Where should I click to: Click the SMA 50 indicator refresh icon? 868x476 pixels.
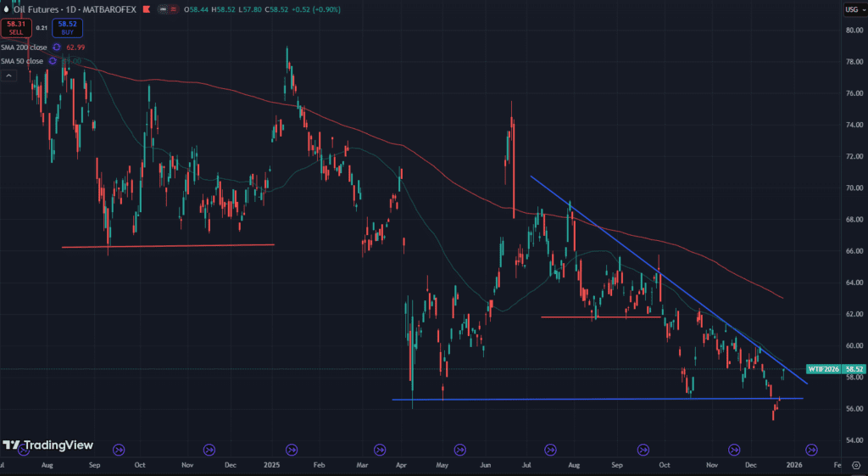click(53, 61)
